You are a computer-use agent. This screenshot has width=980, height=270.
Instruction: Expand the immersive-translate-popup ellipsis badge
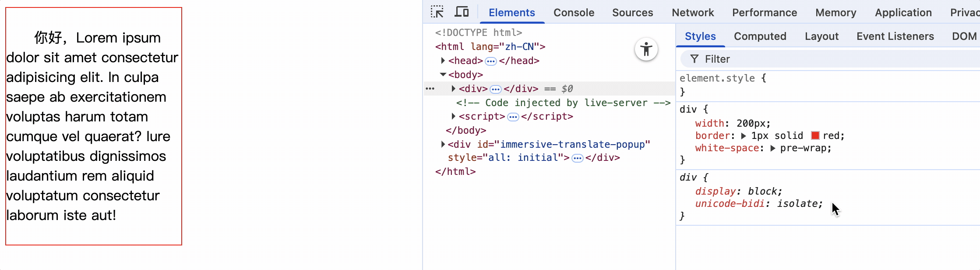[578, 158]
